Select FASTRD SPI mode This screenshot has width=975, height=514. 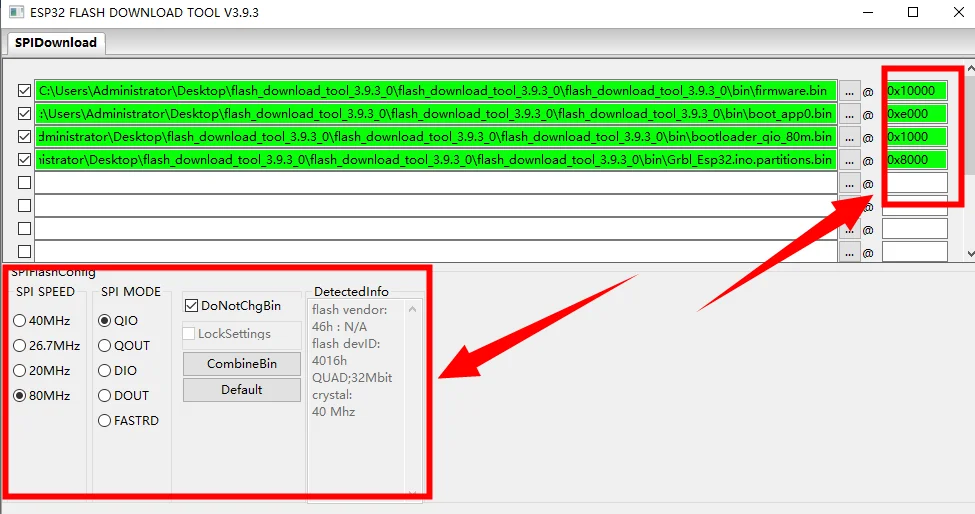(x=129, y=421)
